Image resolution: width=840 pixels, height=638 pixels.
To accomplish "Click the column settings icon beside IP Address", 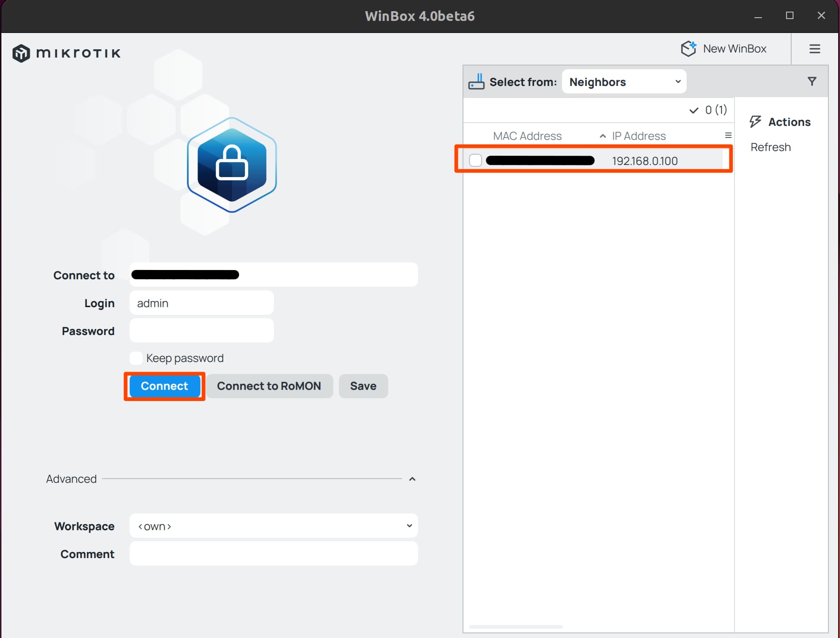I will [728, 136].
